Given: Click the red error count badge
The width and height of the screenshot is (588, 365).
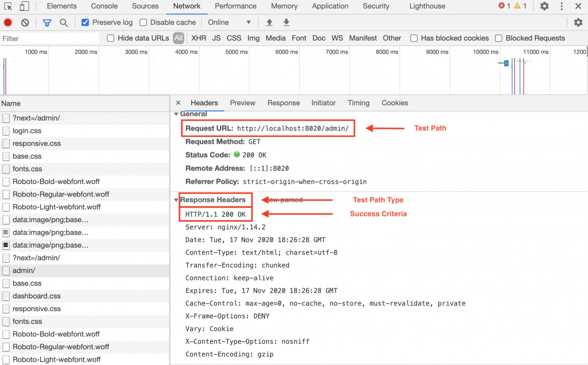Looking at the screenshot, I should tap(504, 6).
